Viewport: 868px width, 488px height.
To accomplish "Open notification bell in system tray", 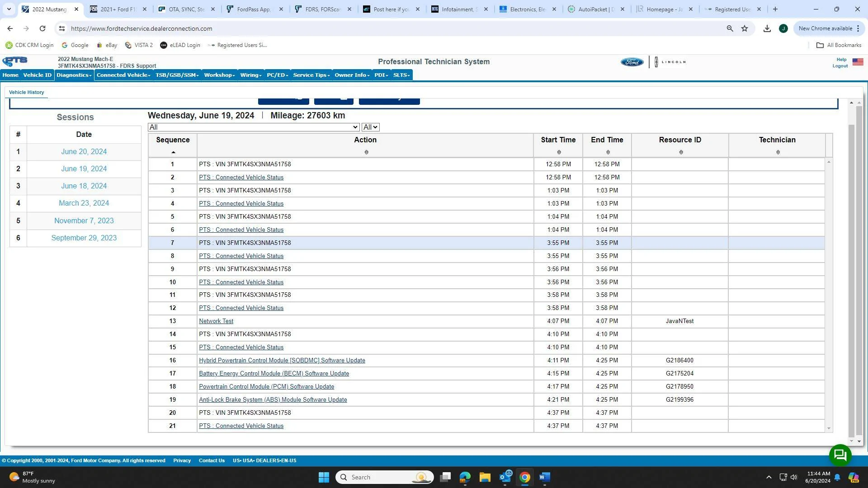I will pyautogui.click(x=837, y=477).
